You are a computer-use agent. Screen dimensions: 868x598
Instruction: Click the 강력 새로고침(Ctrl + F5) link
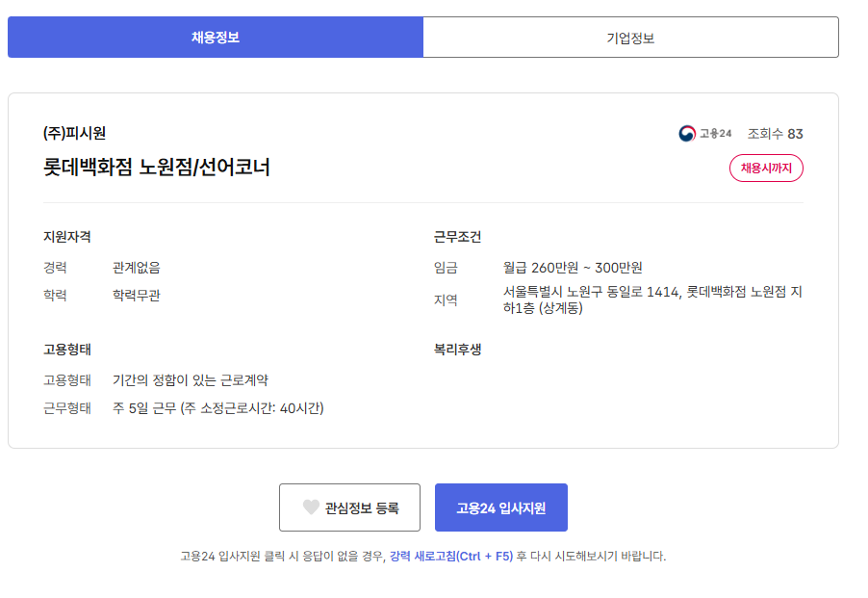[450, 556]
